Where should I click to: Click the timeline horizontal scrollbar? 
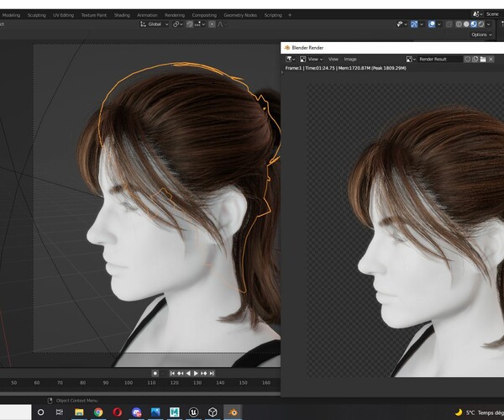pos(139,393)
